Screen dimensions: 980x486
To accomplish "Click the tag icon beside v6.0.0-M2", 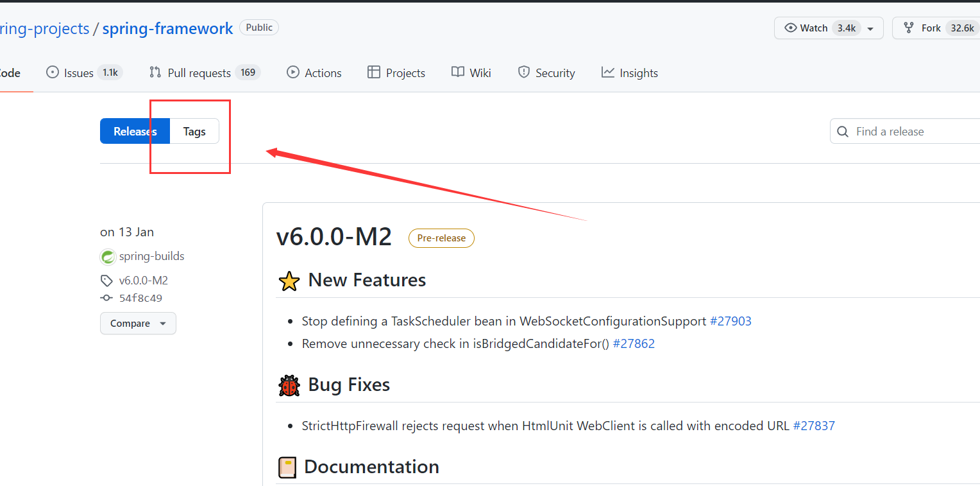I will coord(106,281).
